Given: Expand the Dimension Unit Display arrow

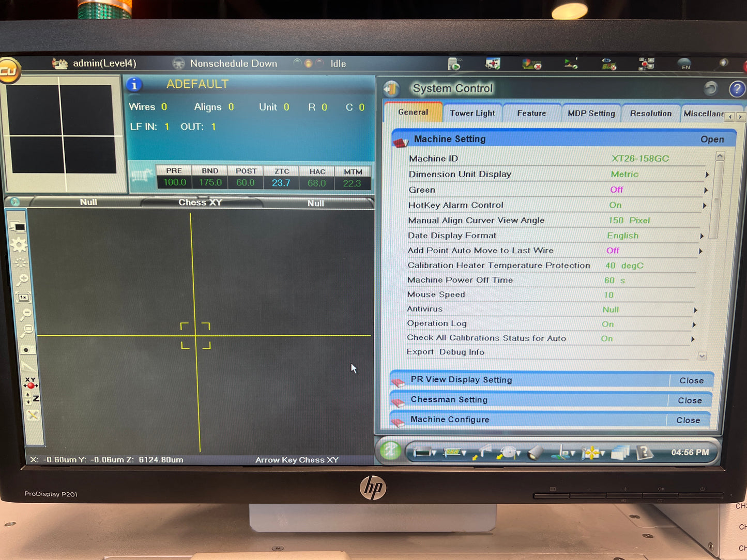Looking at the screenshot, I should 707,175.
